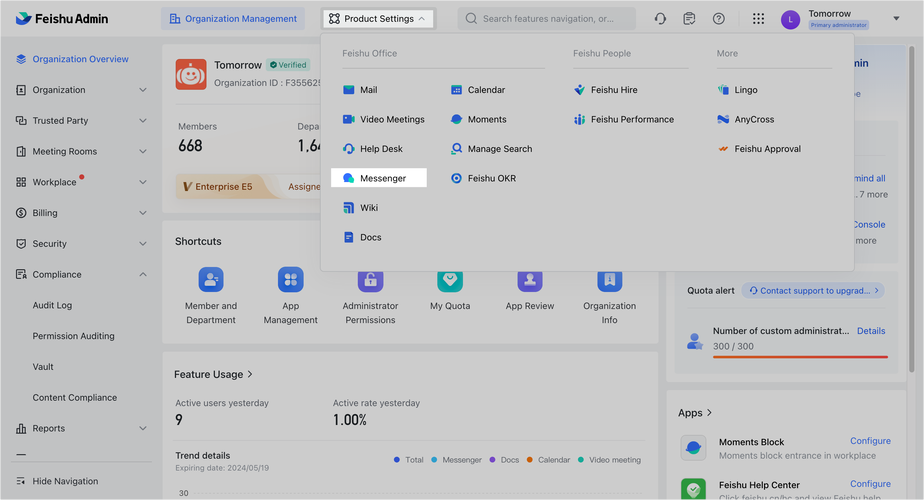
Task: Toggle the Calendar legend in trend chart
Action: click(x=549, y=460)
